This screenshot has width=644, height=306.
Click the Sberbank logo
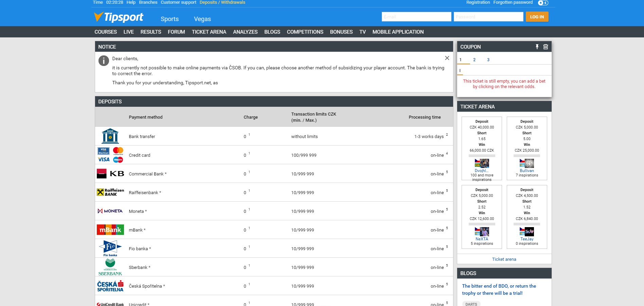click(110, 267)
